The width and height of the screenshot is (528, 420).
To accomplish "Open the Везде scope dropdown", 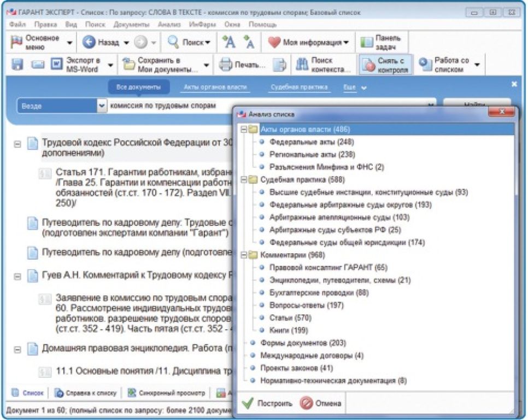I will pos(102,106).
